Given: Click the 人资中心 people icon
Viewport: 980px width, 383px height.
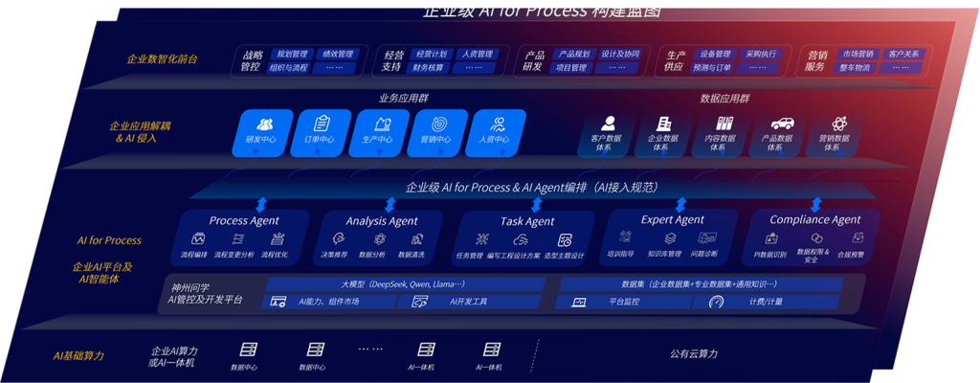Looking at the screenshot, I should 498,124.
